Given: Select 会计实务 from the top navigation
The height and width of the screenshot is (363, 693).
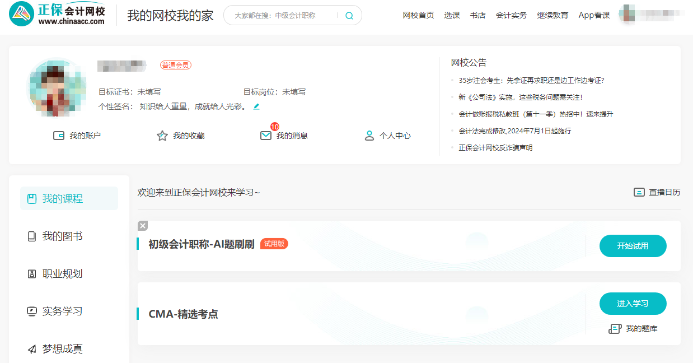Looking at the screenshot, I should pos(511,15).
